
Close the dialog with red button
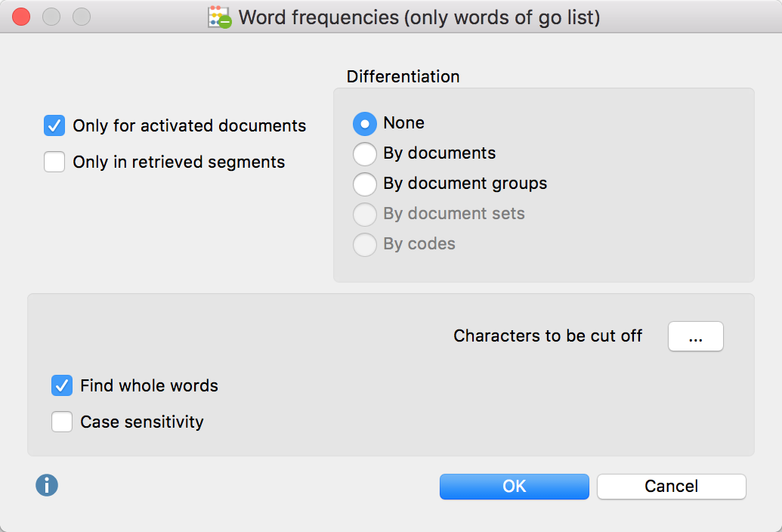21,17
